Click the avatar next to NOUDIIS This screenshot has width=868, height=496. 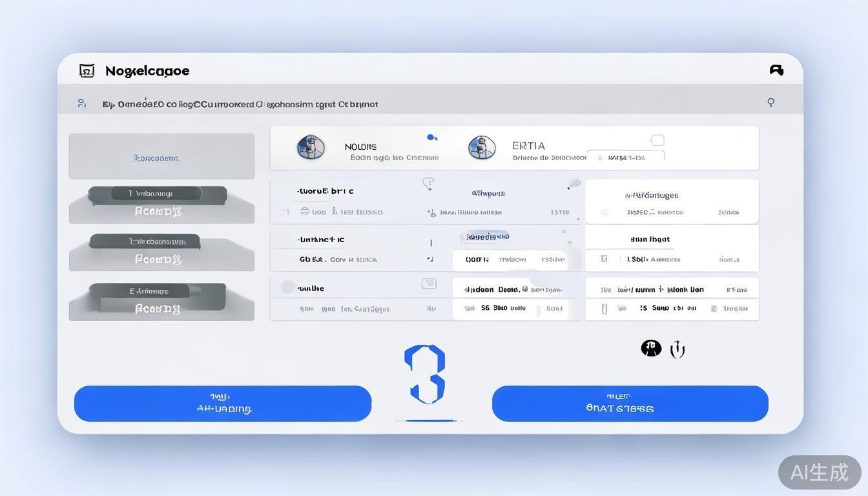point(311,147)
